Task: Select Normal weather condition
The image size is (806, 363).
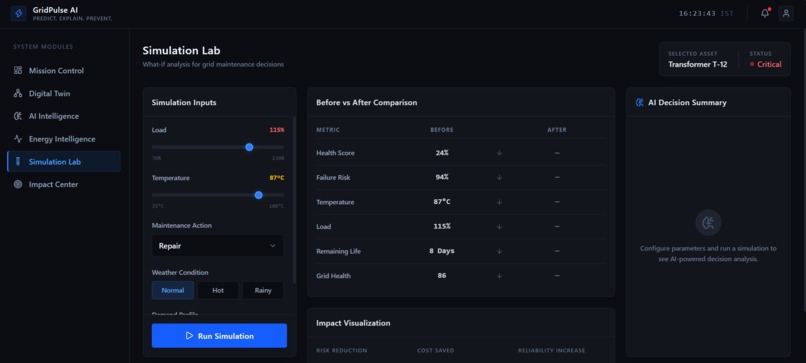Action: click(x=173, y=290)
